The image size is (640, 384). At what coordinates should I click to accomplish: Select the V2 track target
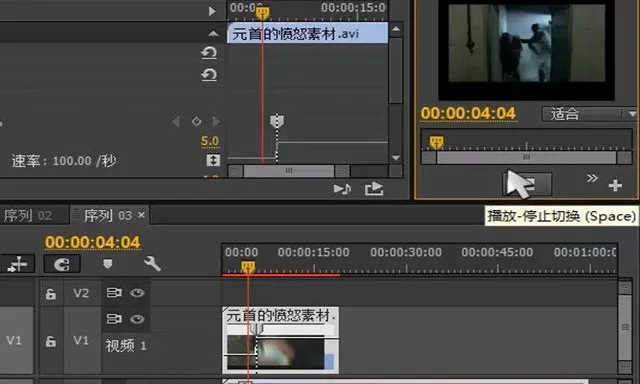(81, 293)
